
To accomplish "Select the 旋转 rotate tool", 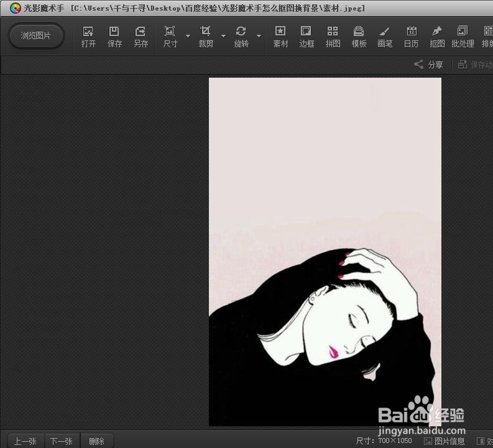I will (241, 37).
